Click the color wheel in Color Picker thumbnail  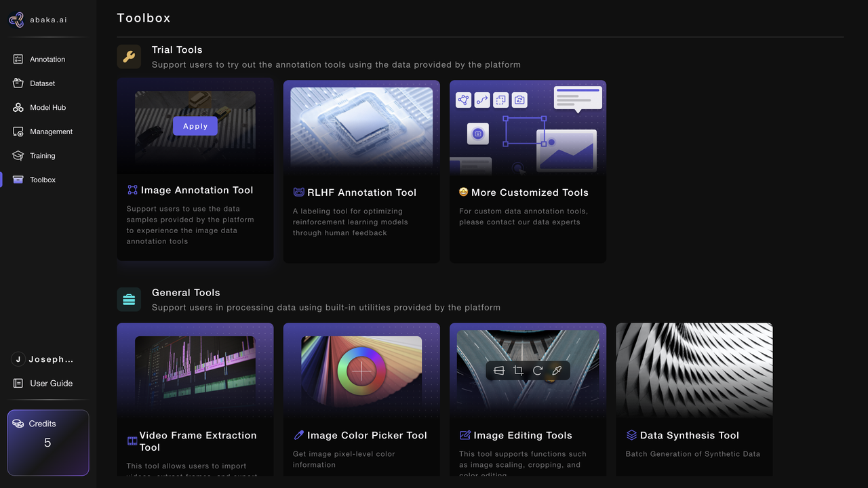tap(362, 371)
